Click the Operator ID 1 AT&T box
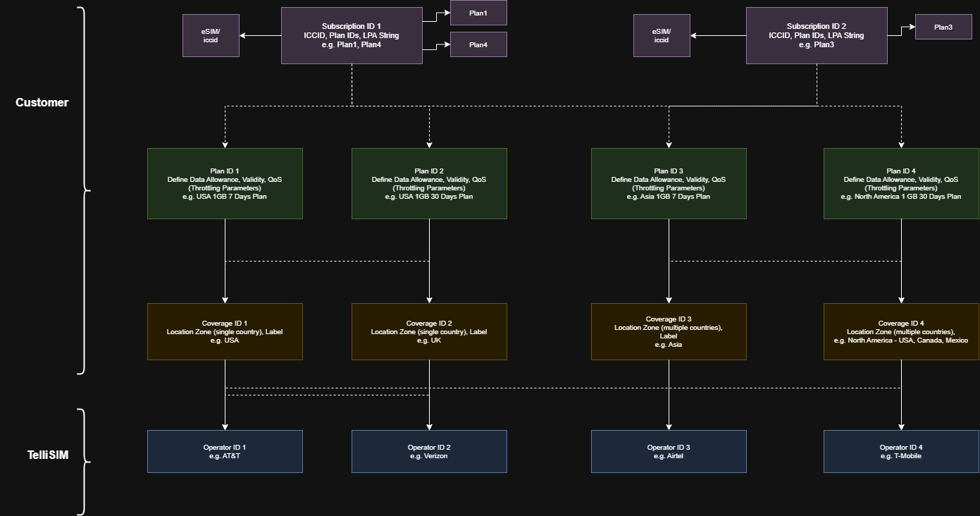The image size is (980, 516). pos(225,451)
